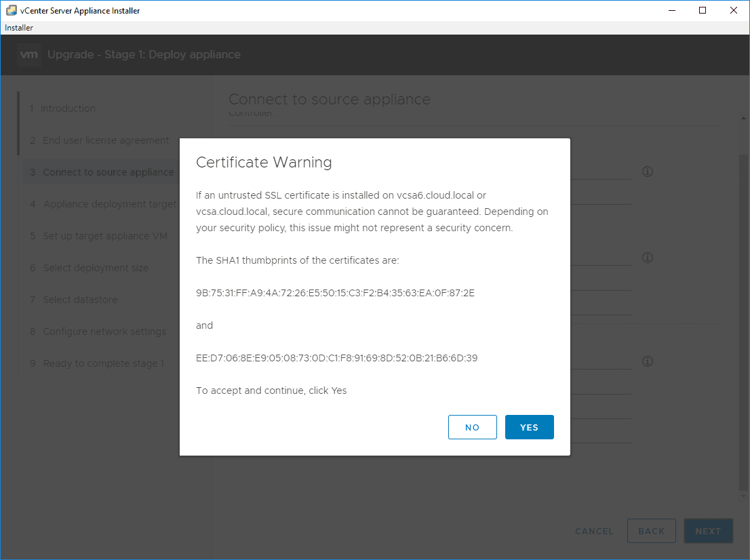Cancel the upgrade wizard
The width and height of the screenshot is (750, 560).
(594, 531)
